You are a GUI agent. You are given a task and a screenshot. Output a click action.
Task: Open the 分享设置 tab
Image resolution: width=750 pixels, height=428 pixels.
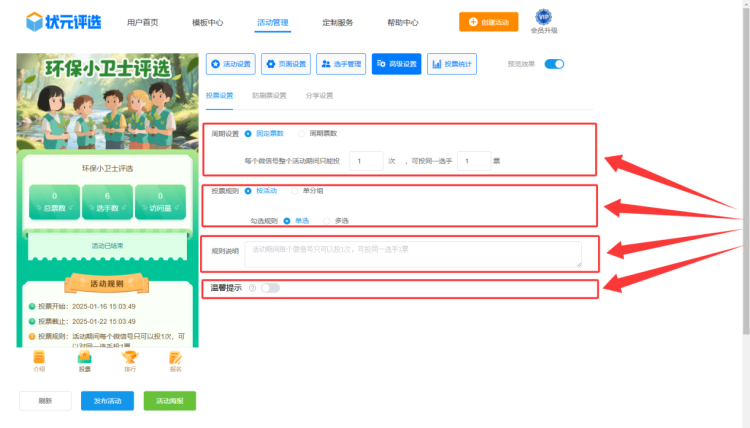click(319, 96)
